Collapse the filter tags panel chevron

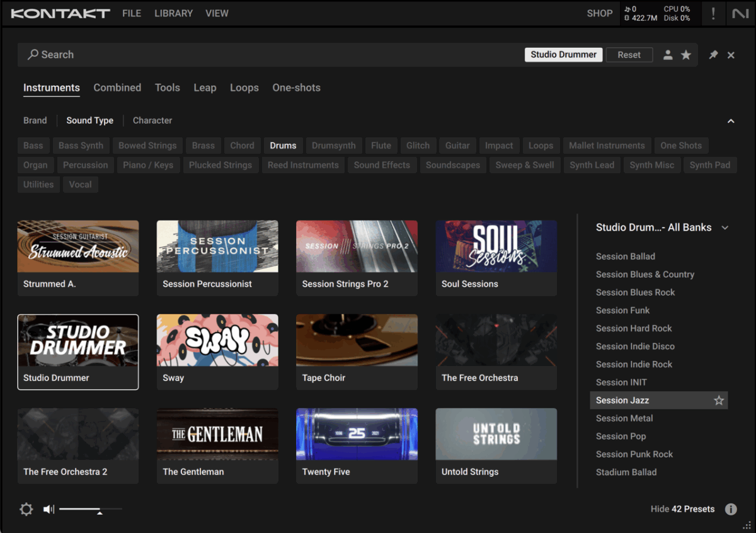point(731,121)
